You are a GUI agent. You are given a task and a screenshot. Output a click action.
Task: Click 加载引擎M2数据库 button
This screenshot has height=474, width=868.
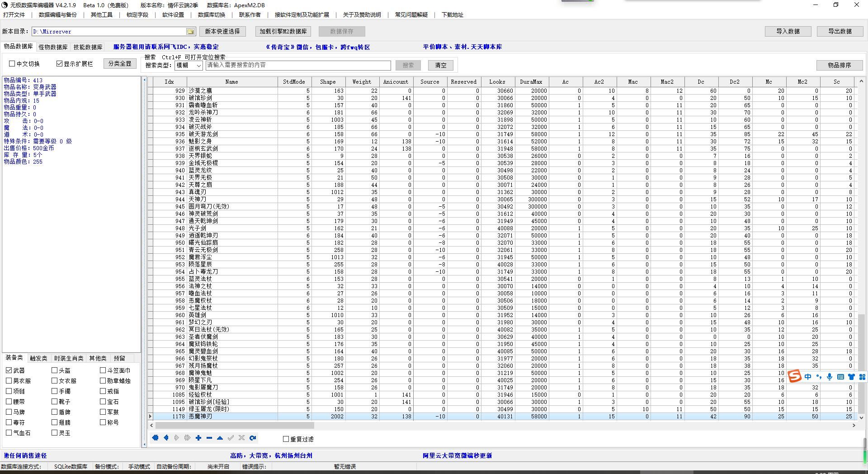pyautogui.click(x=283, y=31)
